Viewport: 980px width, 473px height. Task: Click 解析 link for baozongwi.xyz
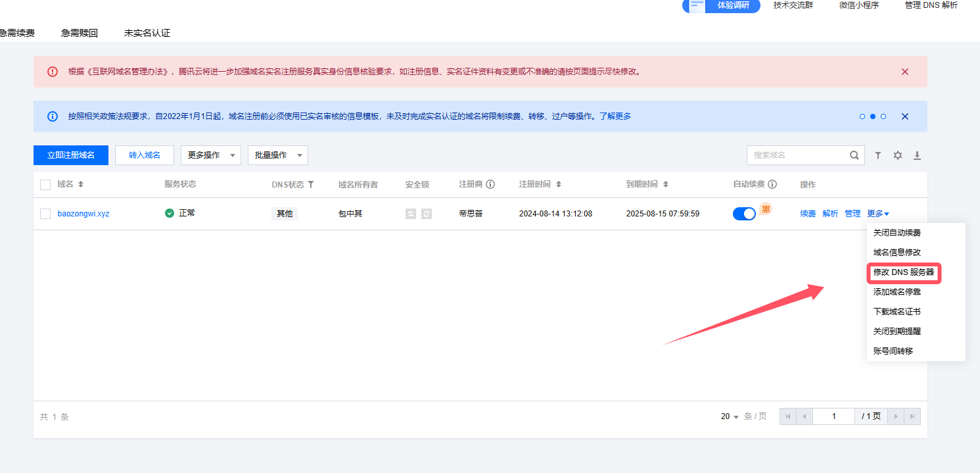tap(830, 214)
